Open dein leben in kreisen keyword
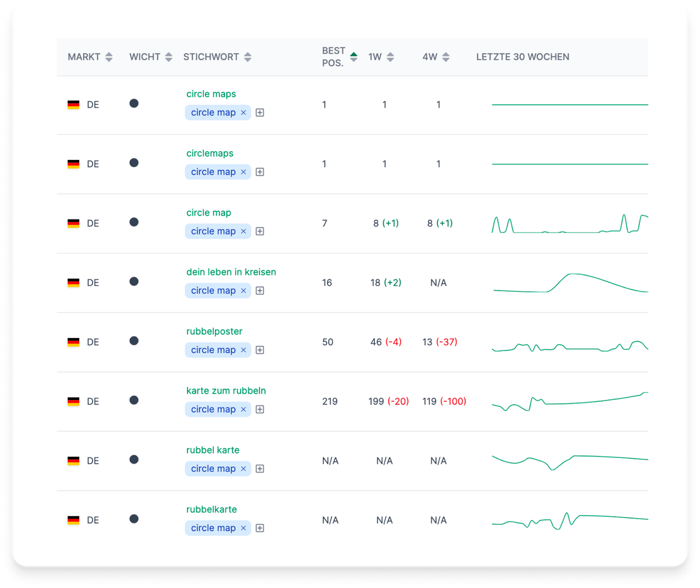The width and height of the screenshot is (700, 588). tap(231, 272)
